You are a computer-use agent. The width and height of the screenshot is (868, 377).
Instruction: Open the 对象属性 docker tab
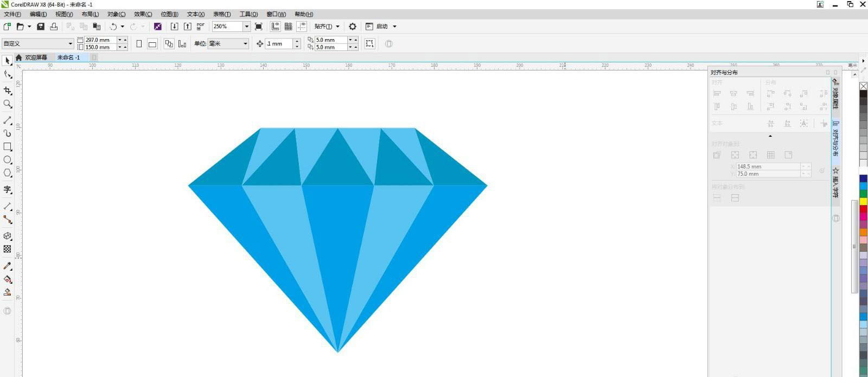[835, 94]
